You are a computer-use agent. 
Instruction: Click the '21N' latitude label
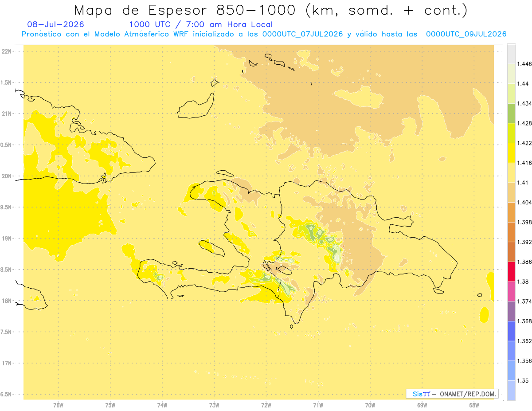coord(8,114)
